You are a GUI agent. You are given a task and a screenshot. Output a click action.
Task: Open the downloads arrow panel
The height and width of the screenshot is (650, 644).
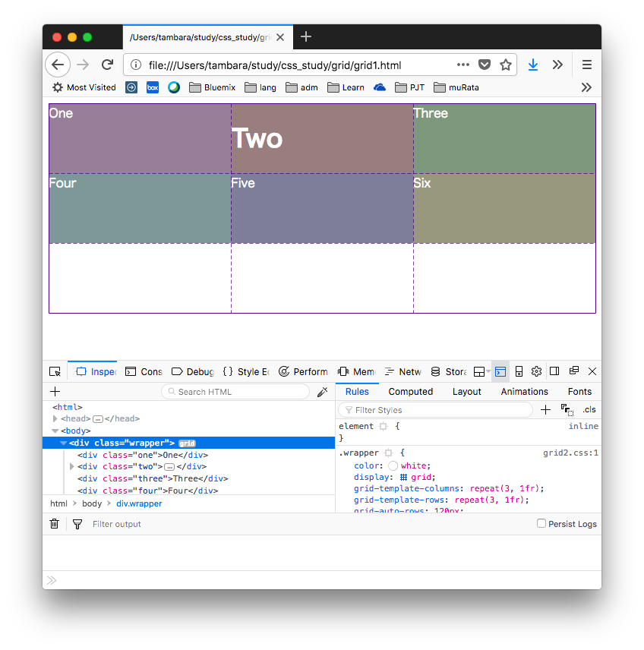pyautogui.click(x=533, y=65)
